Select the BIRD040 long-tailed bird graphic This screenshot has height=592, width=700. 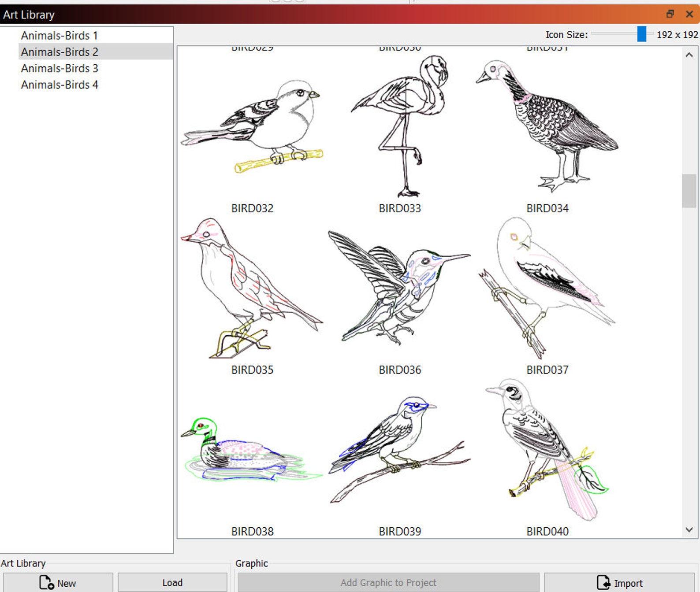[x=547, y=449]
